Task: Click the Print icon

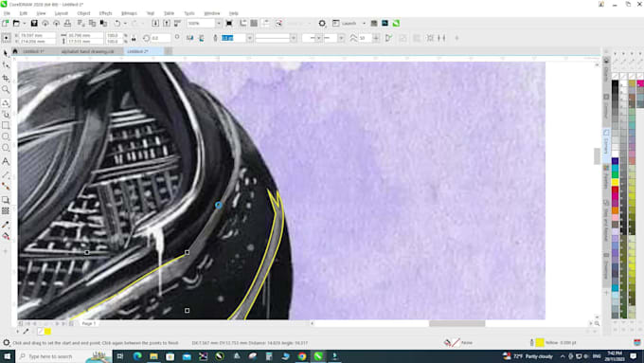Action: point(67,24)
